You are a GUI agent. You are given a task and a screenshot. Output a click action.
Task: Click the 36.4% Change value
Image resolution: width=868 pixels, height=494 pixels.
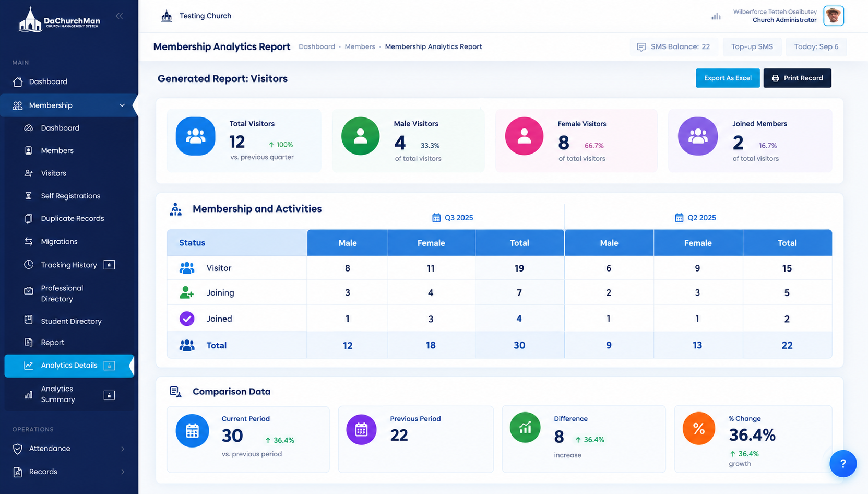pyautogui.click(x=752, y=435)
